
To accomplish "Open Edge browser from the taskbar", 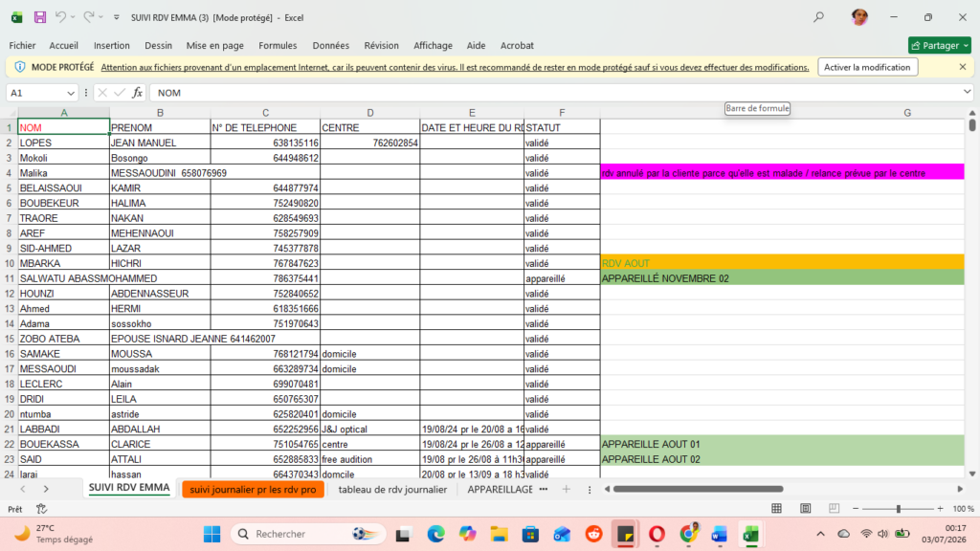I will (x=435, y=534).
